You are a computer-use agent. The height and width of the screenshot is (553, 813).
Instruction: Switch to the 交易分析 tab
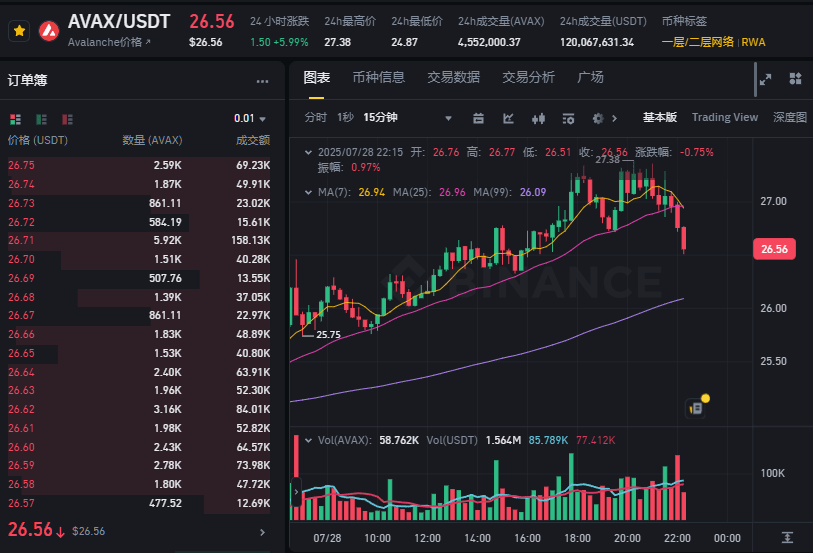tap(528, 78)
